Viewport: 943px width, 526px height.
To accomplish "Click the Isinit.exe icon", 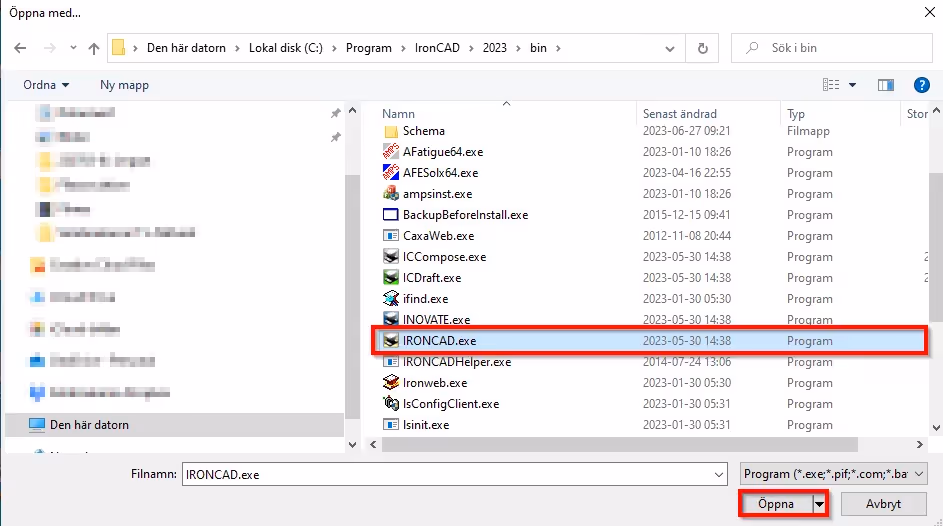I will coord(391,424).
